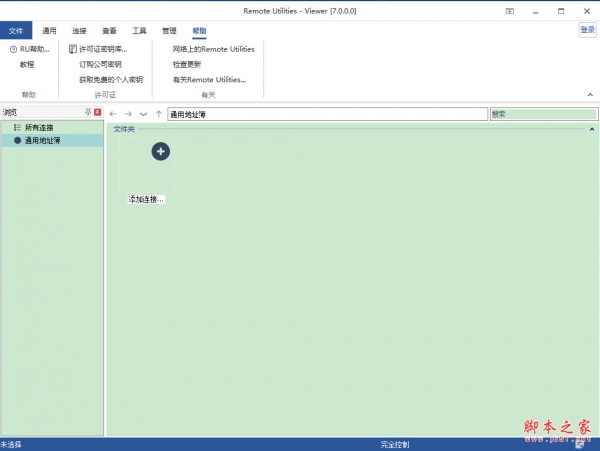
Task: Click 检查更新 check for updates
Action: click(x=187, y=64)
